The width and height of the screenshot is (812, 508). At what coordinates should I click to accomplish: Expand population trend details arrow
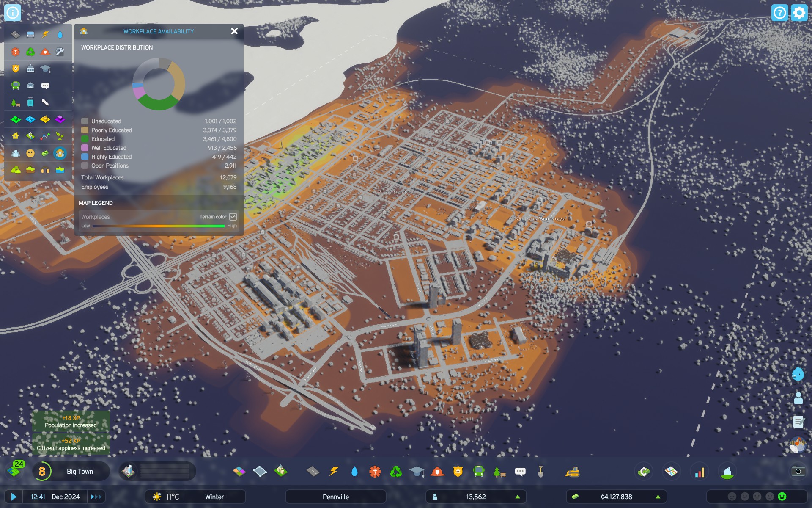pos(518,497)
